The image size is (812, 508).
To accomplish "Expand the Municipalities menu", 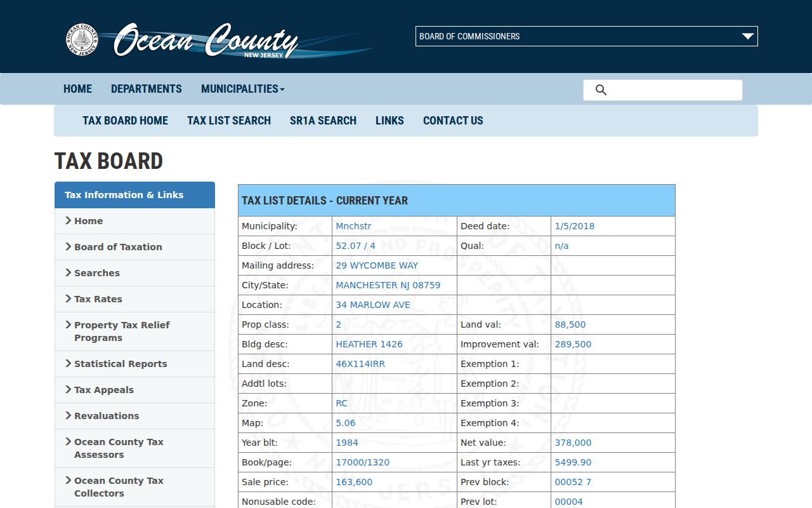I will (242, 89).
